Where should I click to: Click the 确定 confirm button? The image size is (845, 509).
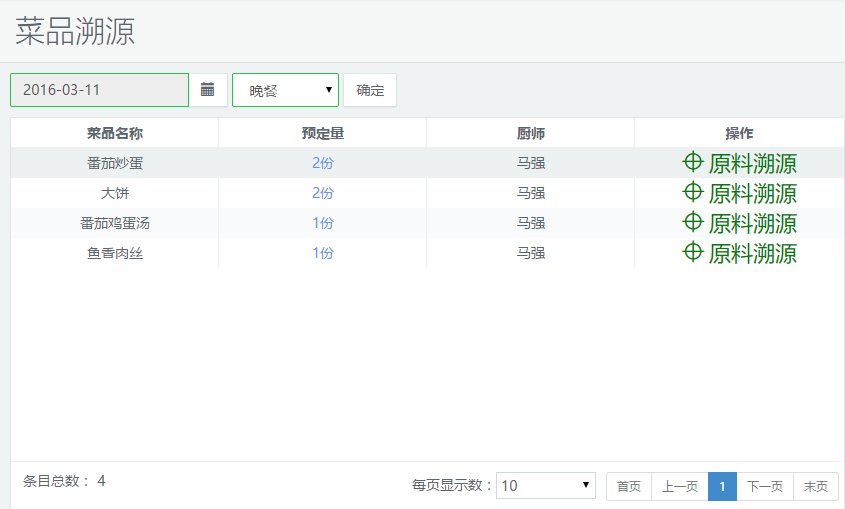(x=370, y=90)
